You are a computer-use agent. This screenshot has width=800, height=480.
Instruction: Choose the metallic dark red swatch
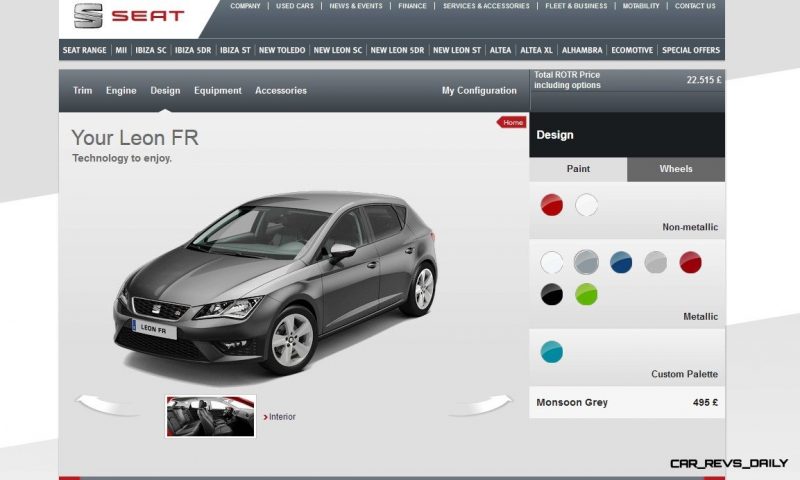pos(690,262)
